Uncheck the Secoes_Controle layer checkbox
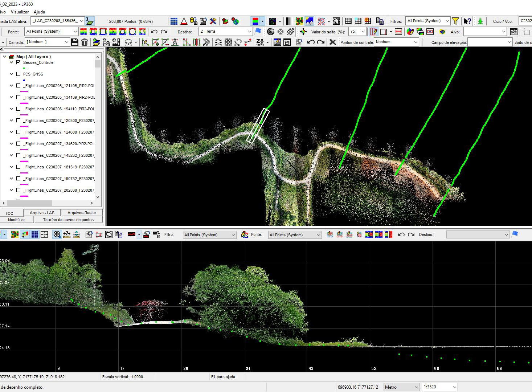The image size is (532, 392). [x=19, y=62]
